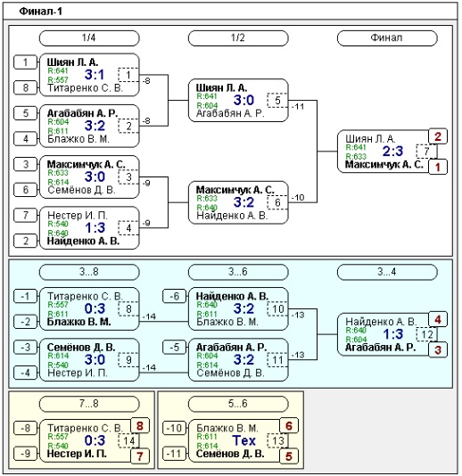
Task: Open the Тех result of Блажко vs Семёнов
Action: click(243, 440)
